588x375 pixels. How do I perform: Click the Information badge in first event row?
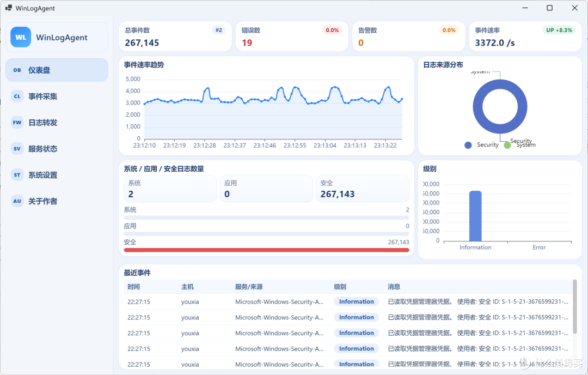(356, 301)
